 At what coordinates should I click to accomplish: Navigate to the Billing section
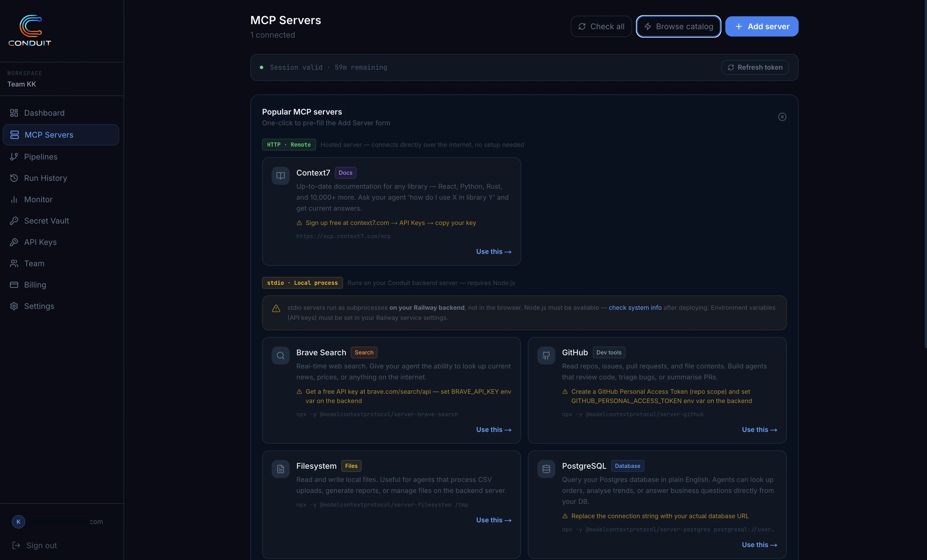(35, 285)
